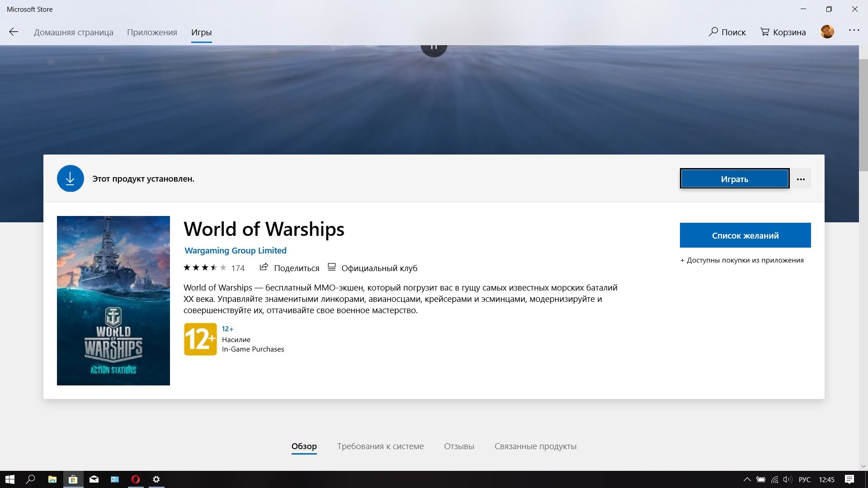
Task: Click the battery status icon
Action: coord(761,479)
